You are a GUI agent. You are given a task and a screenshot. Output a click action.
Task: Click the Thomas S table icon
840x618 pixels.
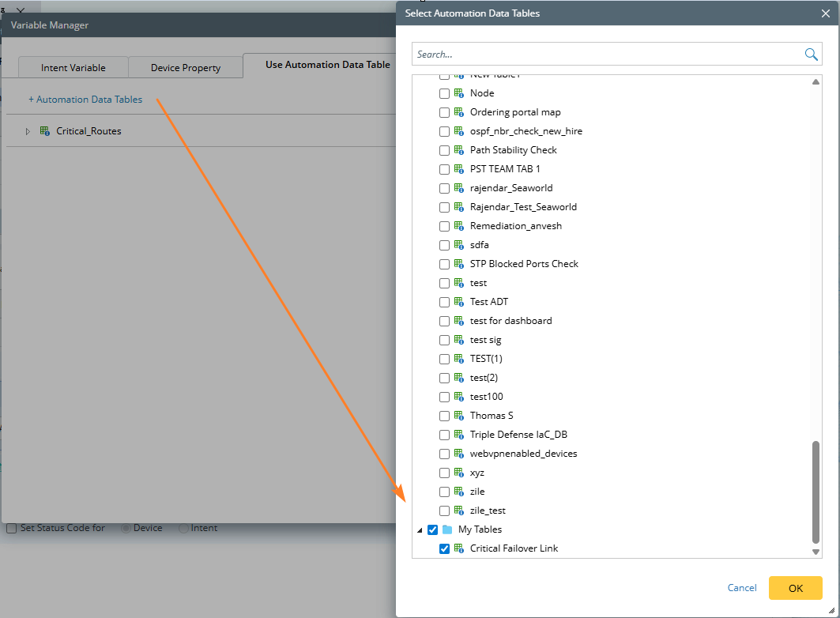(x=459, y=416)
